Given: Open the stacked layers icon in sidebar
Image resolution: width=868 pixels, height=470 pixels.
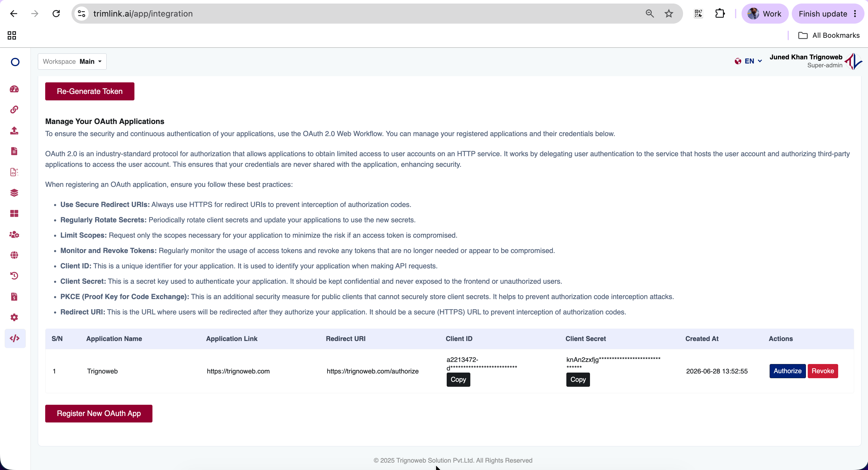Looking at the screenshot, I should click(14, 193).
